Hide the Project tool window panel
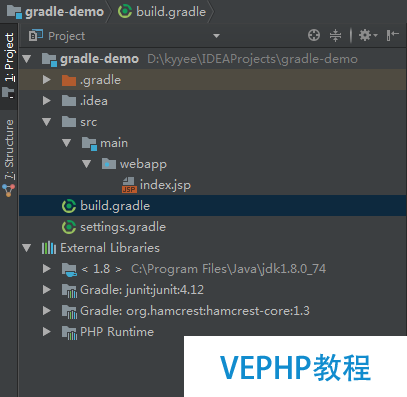The width and height of the screenshot is (407, 397). coord(393,35)
